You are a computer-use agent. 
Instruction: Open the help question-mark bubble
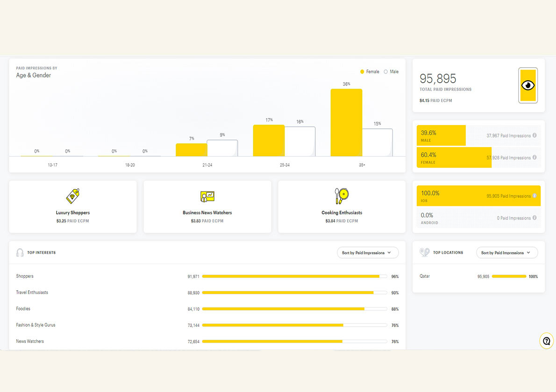547,341
